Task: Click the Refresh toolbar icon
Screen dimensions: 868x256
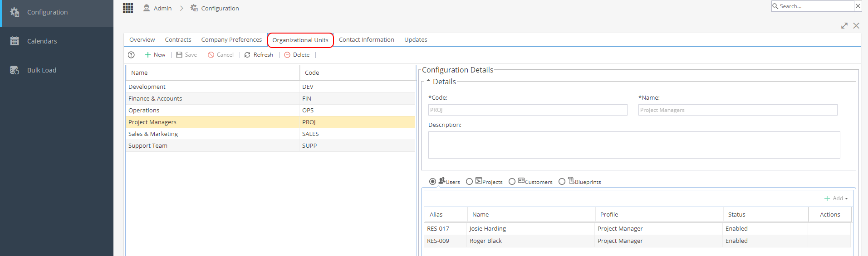Action: click(247, 55)
